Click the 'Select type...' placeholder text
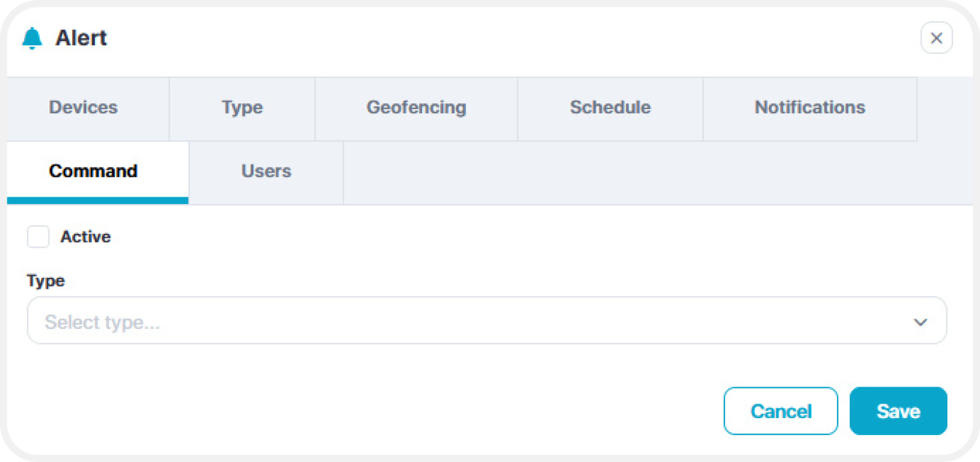The width and height of the screenshot is (980, 462). (102, 322)
